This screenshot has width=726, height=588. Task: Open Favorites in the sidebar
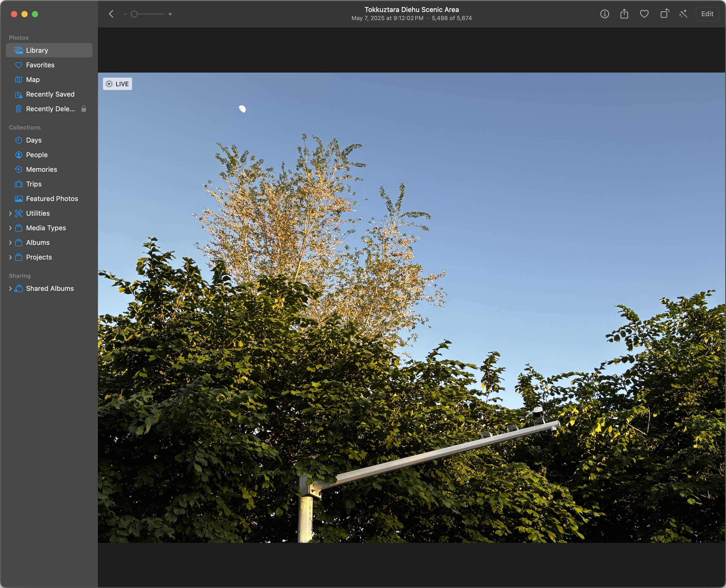[x=40, y=65]
